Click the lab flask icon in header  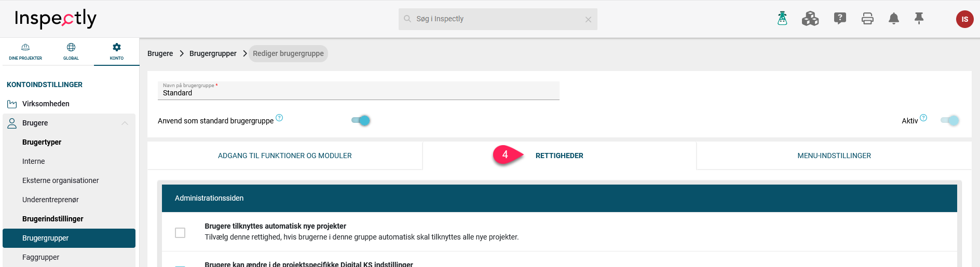782,19
